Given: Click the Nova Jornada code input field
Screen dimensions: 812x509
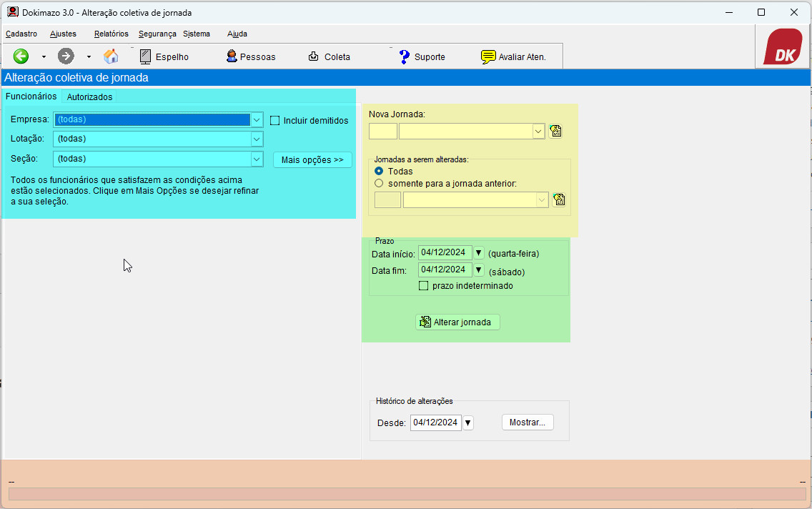Looking at the screenshot, I should (x=383, y=131).
